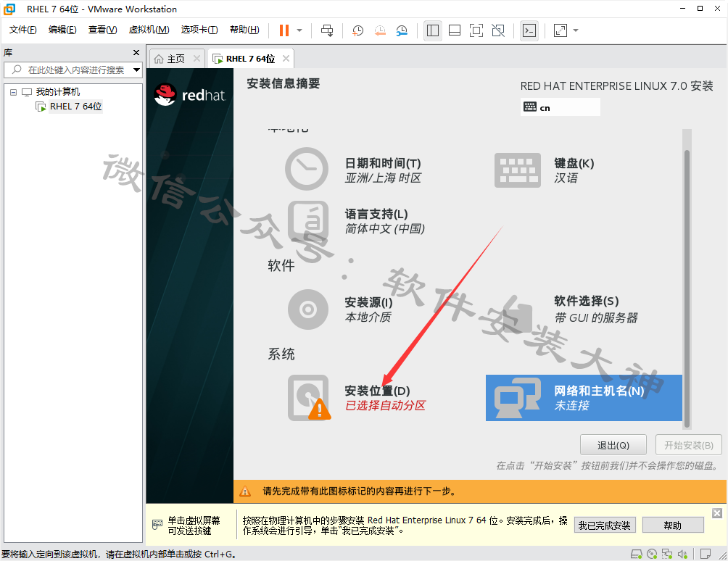Click the warning icon in orange bar
Viewport: 728px width, 561px height.
[x=244, y=491]
